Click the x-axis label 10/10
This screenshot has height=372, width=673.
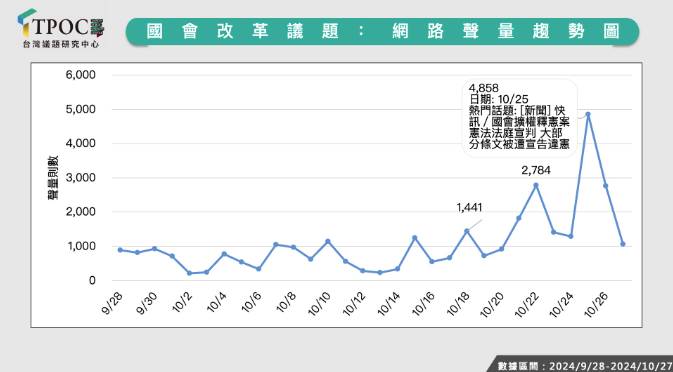coord(319,304)
